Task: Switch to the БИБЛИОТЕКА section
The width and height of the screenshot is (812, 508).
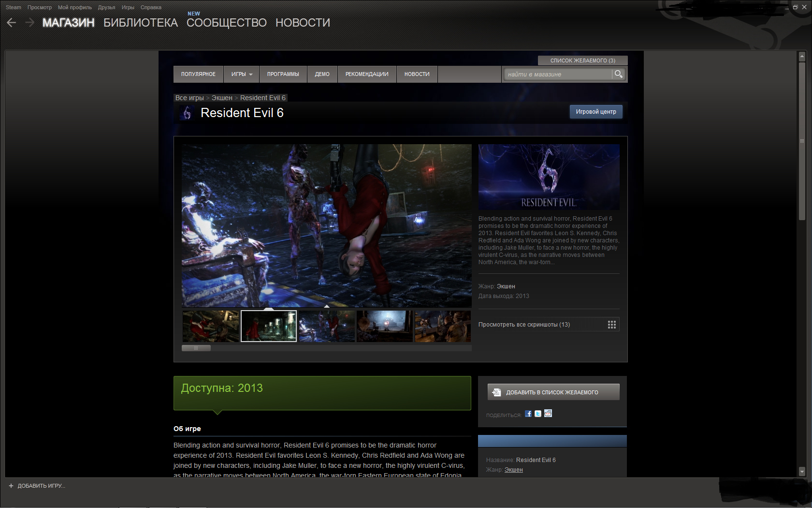Action: click(141, 23)
